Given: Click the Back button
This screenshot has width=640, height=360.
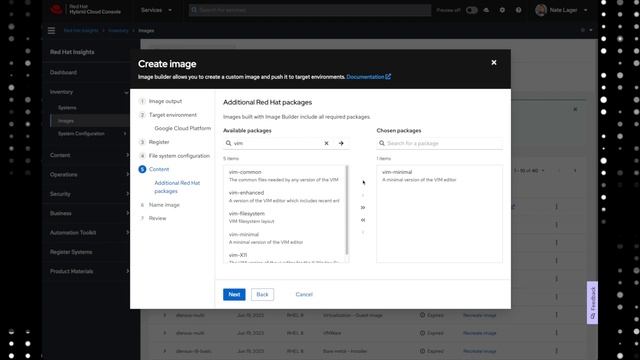Looking at the screenshot, I should click(262, 294).
